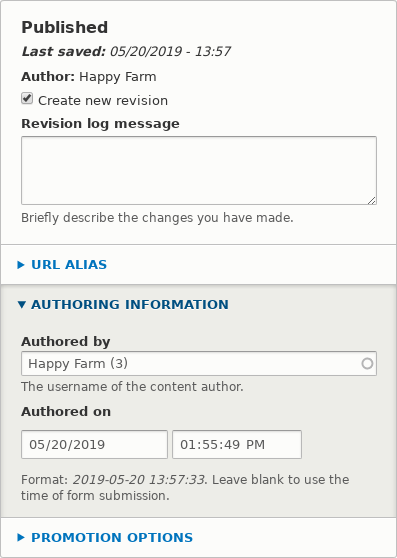
Task: Click the autocomplete circle icon in Authored by
Action: [x=367, y=364]
